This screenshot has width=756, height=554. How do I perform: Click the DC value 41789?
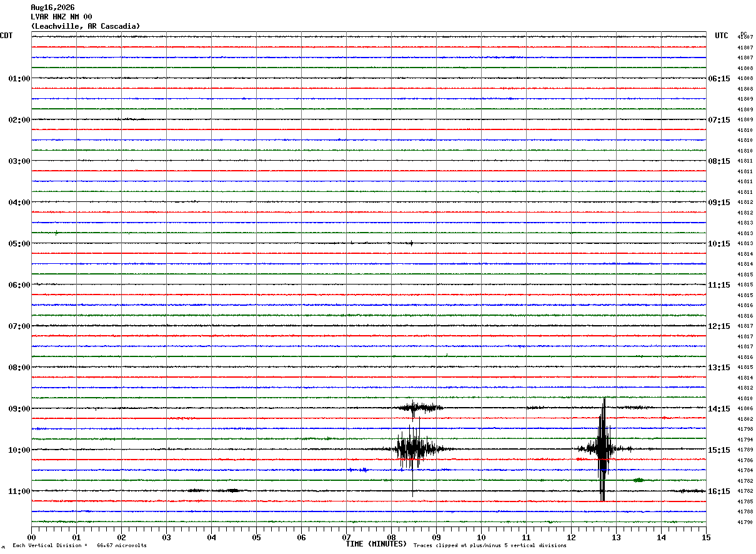[x=745, y=450]
